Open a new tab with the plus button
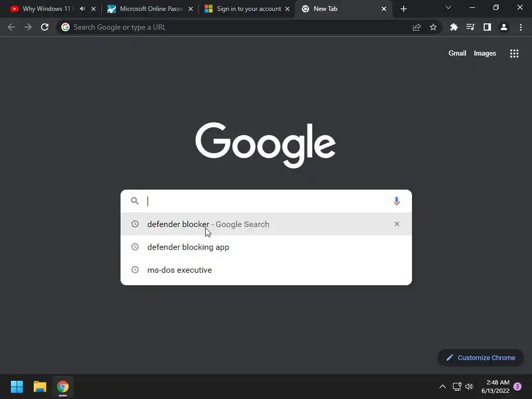Viewport: 532px width, 399px height. coord(403,9)
